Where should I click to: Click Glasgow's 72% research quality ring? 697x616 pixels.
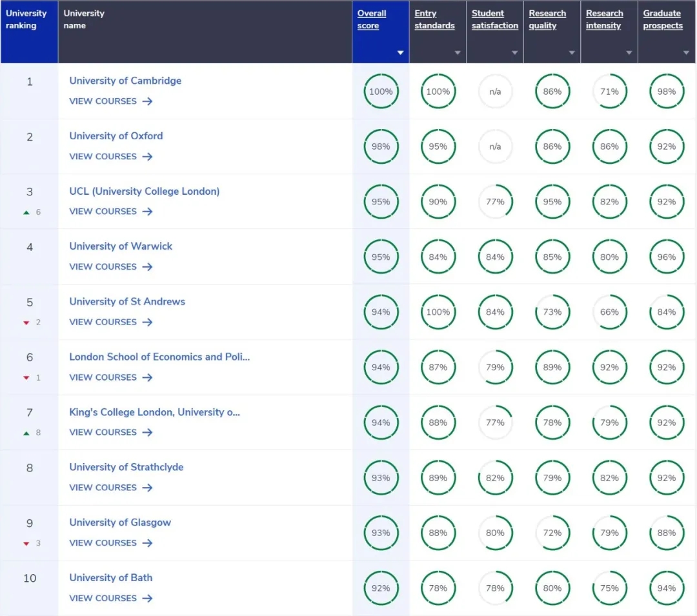click(552, 533)
